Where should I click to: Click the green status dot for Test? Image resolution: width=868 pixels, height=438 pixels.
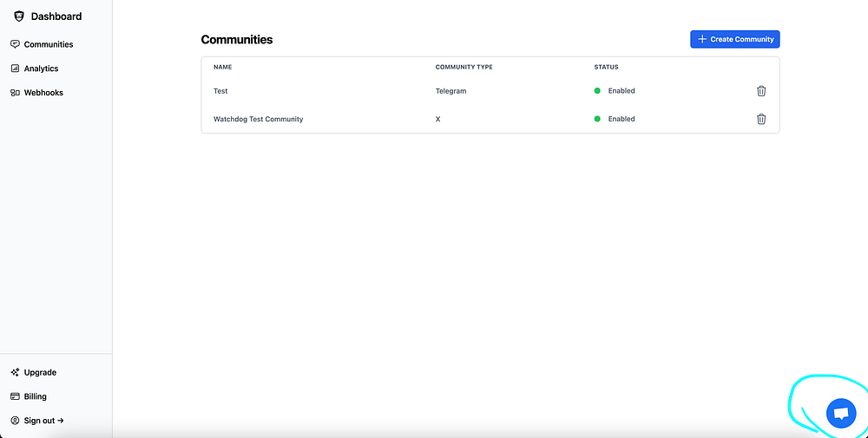click(597, 91)
